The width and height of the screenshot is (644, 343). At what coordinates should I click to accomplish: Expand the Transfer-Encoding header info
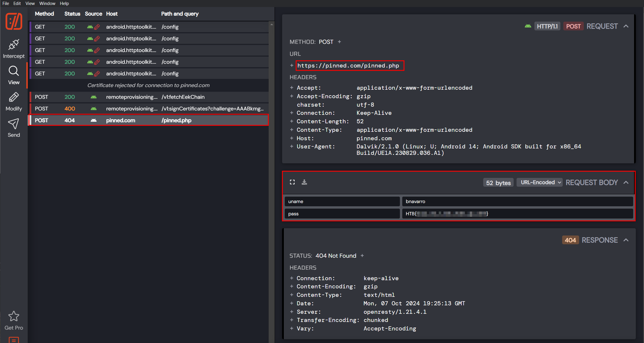tap(291, 320)
